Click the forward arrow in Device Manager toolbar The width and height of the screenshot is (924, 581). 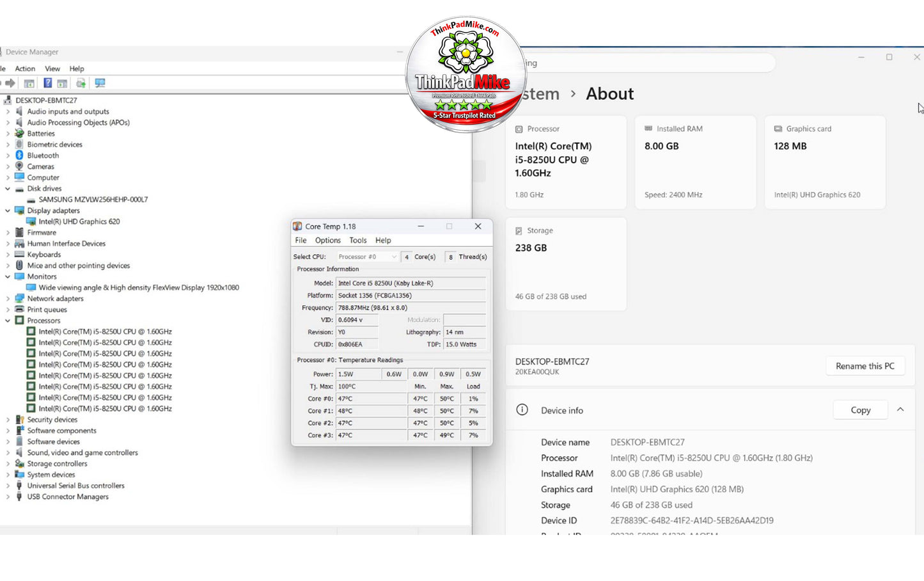pos(10,83)
